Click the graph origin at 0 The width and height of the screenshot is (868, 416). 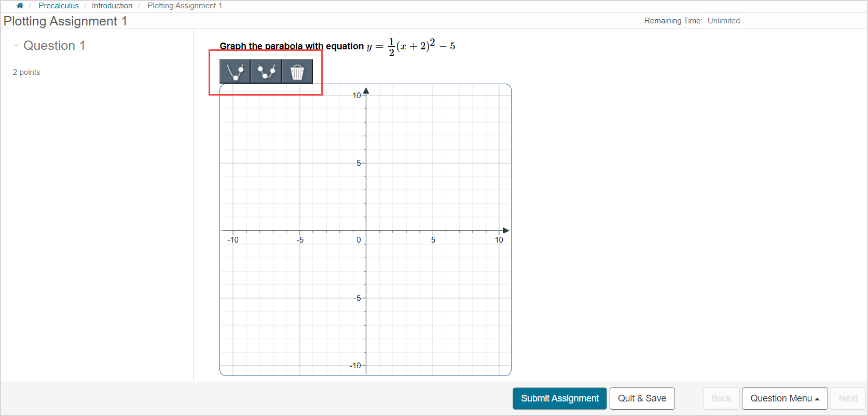pyautogui.click(x=366, y=231)
